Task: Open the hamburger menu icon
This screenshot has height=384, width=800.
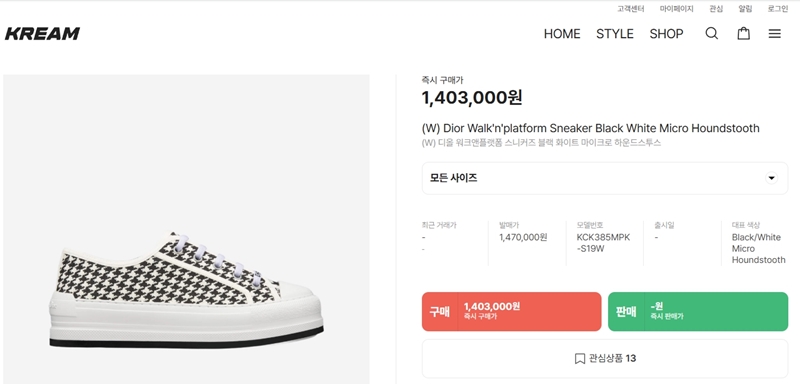Action: [x=774, y=34]
